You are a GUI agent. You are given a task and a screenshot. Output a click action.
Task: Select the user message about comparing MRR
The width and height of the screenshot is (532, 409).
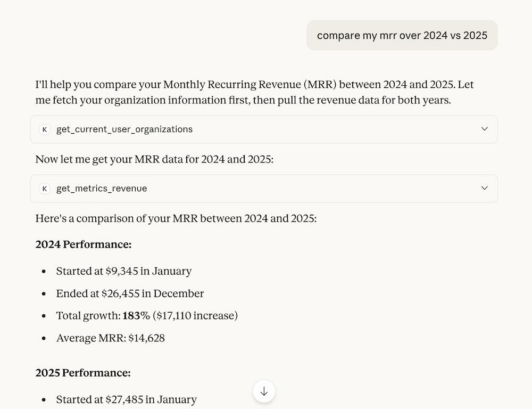pos(402,36)
